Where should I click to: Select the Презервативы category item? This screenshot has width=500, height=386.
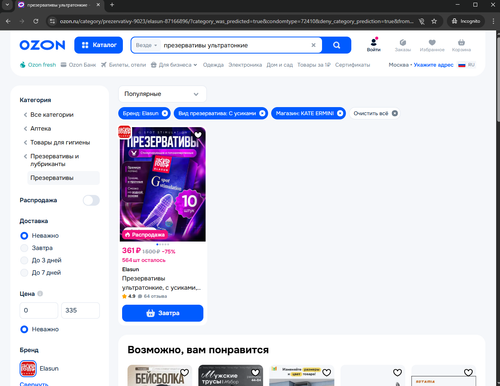click(63, 178)
